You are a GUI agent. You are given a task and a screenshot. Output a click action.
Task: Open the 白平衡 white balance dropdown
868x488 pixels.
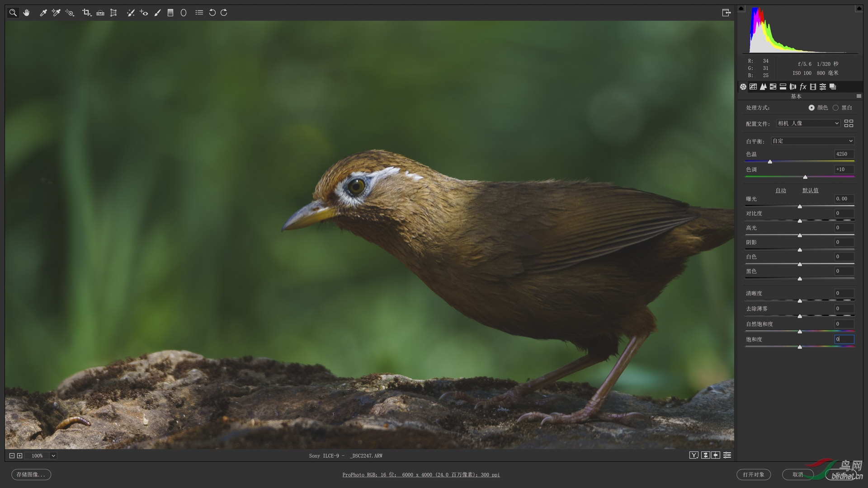(x=812, y=141)
